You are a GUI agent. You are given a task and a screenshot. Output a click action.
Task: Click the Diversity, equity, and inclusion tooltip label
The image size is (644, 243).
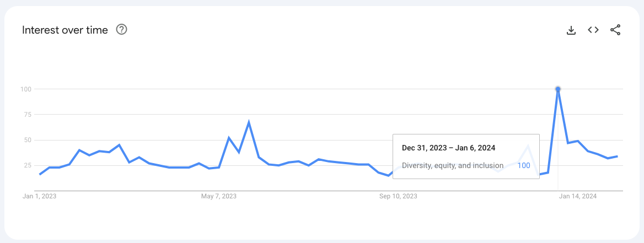pos(453,166)
